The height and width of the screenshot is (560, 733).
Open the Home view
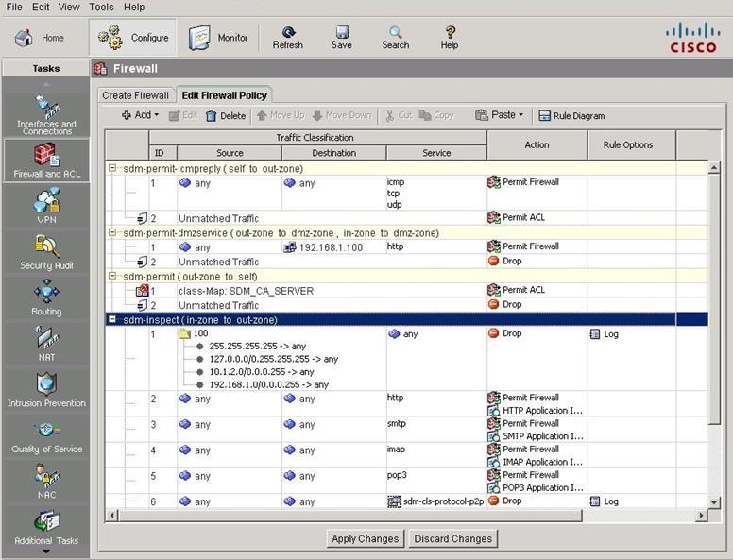pos(40,38)
